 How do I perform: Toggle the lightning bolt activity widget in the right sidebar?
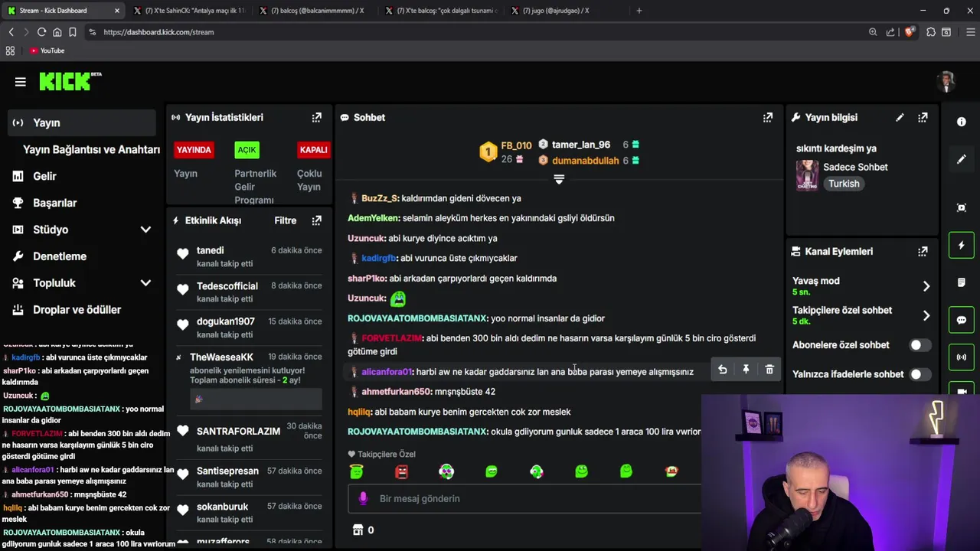(x=962, y=245)
